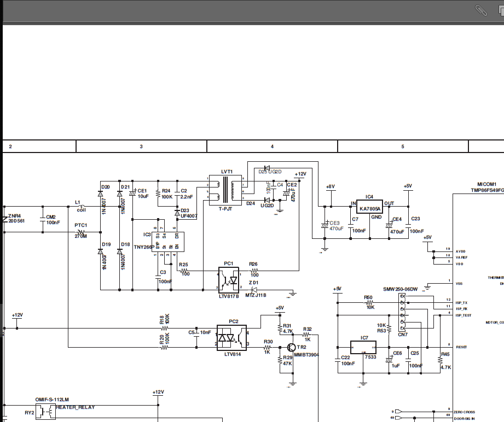504x422 pixels.
Task: Click the CE6 capacitor label
Action: [x=397, y=353]
